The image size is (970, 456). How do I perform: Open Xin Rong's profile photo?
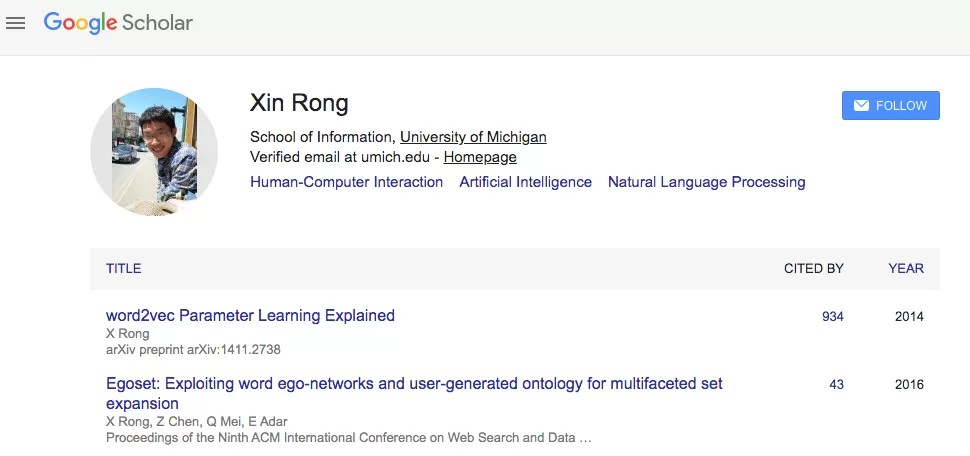[x=154, y=152]
